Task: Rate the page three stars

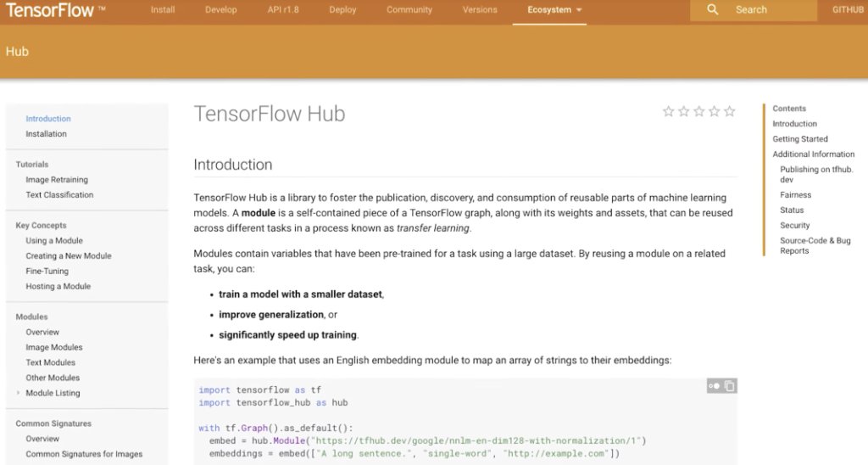Action: [699, 111]
